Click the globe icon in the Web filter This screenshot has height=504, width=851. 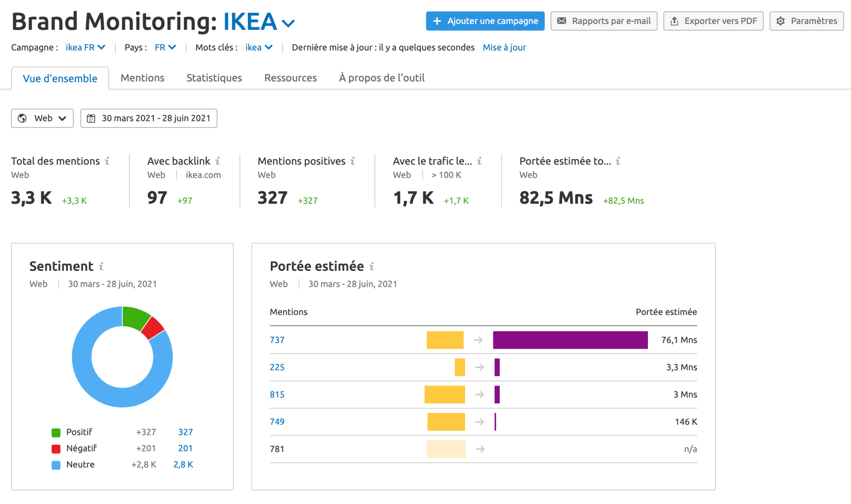coord(22,118)
